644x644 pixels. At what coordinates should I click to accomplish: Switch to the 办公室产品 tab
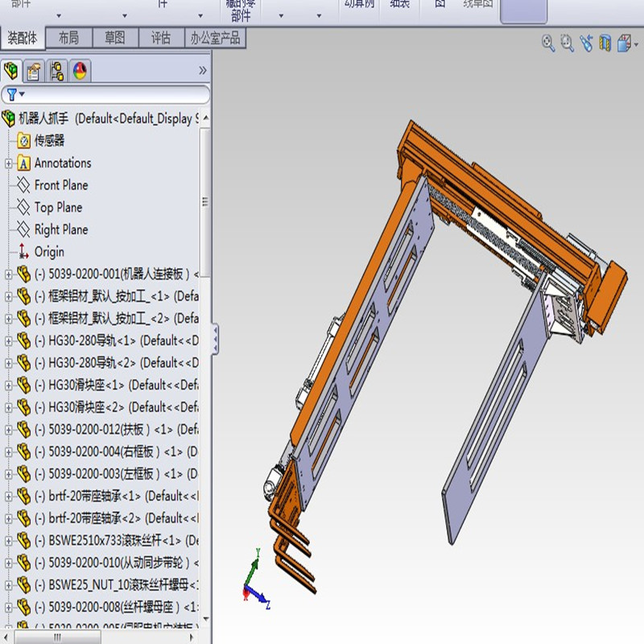pyautogui.click(x=215, y=38)
